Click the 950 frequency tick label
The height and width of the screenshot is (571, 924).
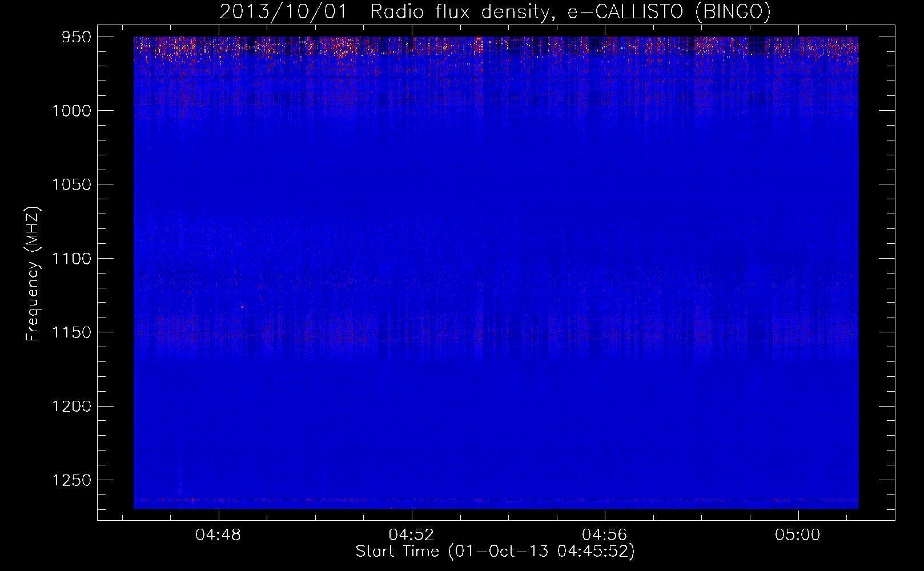(77, 37)
